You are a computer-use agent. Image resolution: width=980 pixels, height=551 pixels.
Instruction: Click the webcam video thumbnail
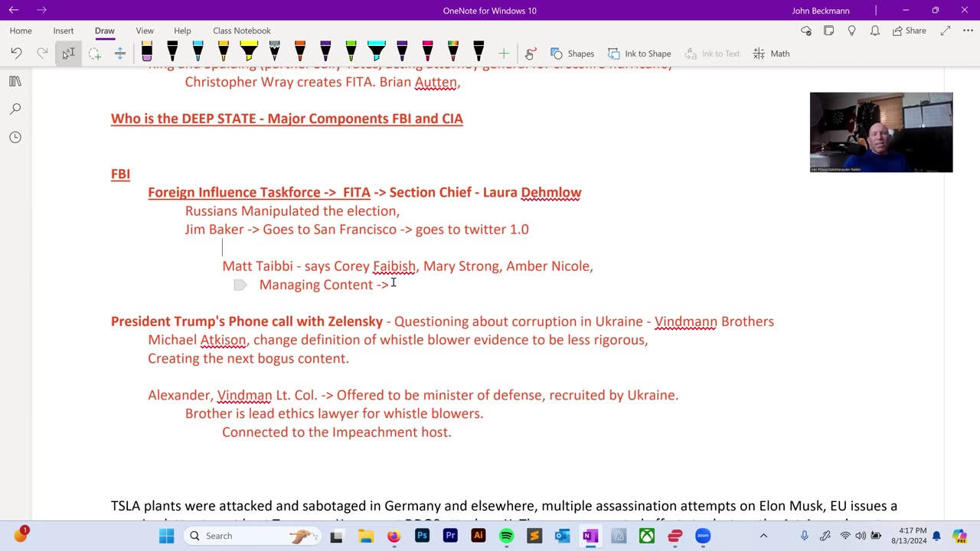click(881, 132)
